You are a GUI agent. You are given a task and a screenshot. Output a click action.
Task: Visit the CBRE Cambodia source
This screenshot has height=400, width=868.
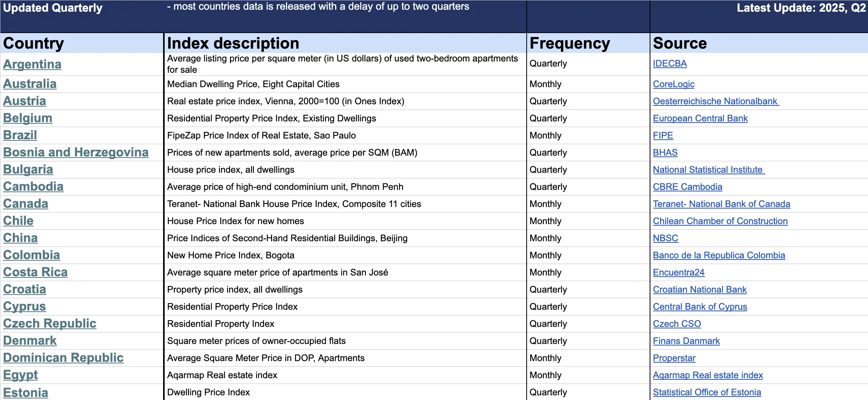click(x=687, y=187)
